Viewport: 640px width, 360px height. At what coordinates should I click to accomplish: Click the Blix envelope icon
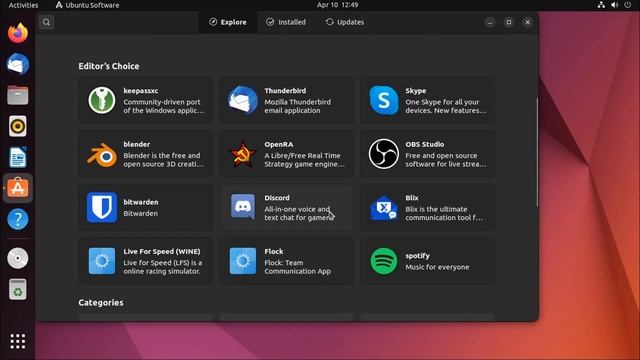pyautogui.click(x=384, y=208)
